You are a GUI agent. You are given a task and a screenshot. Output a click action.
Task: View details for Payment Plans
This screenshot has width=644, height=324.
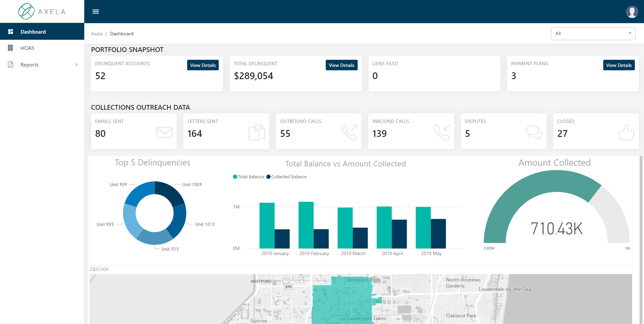619,65
